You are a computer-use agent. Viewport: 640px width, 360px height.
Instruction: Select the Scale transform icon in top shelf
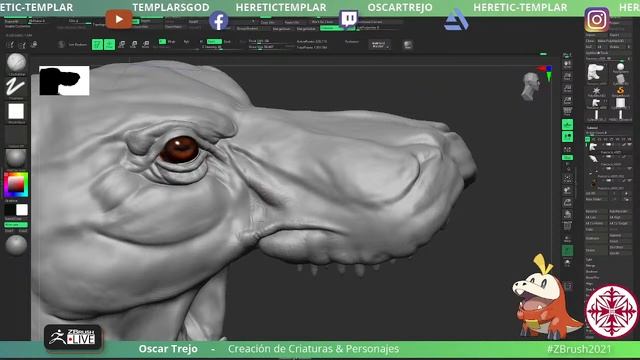(134, 44)
